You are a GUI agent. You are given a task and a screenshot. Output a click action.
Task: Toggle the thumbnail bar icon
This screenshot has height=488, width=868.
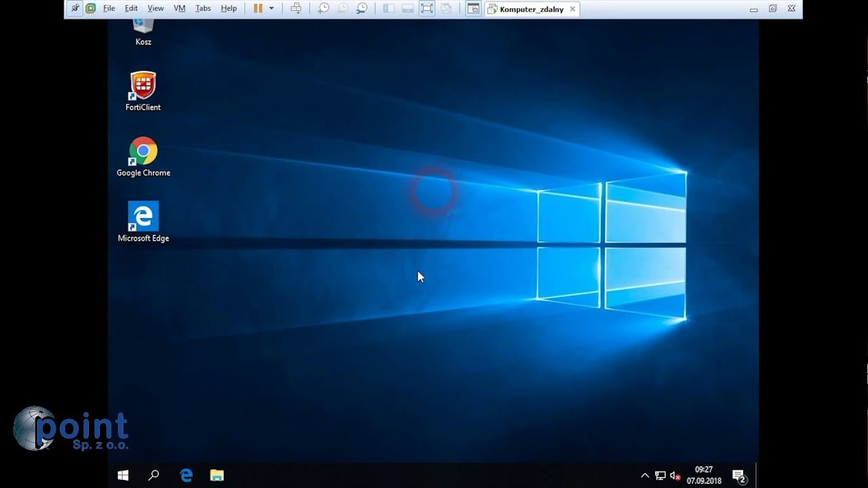(x=408, y=9)
